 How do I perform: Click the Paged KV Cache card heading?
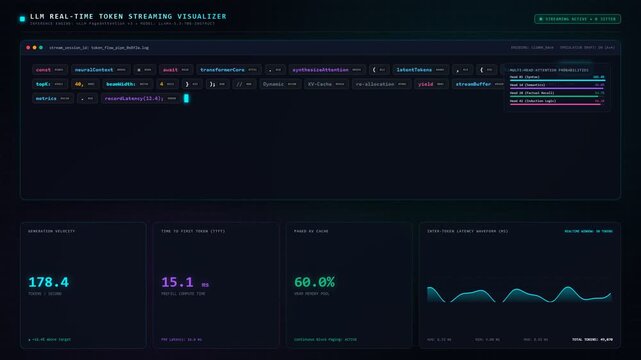point(311,231)
